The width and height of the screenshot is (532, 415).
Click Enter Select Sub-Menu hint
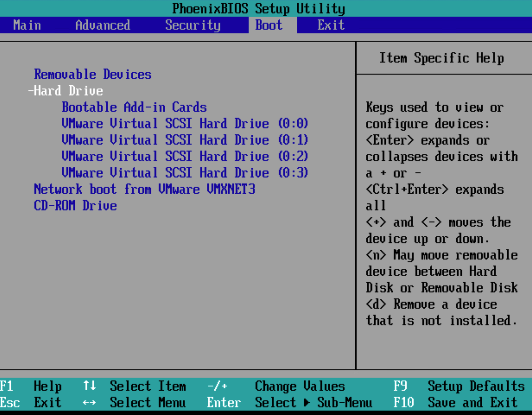coord(289,402)
